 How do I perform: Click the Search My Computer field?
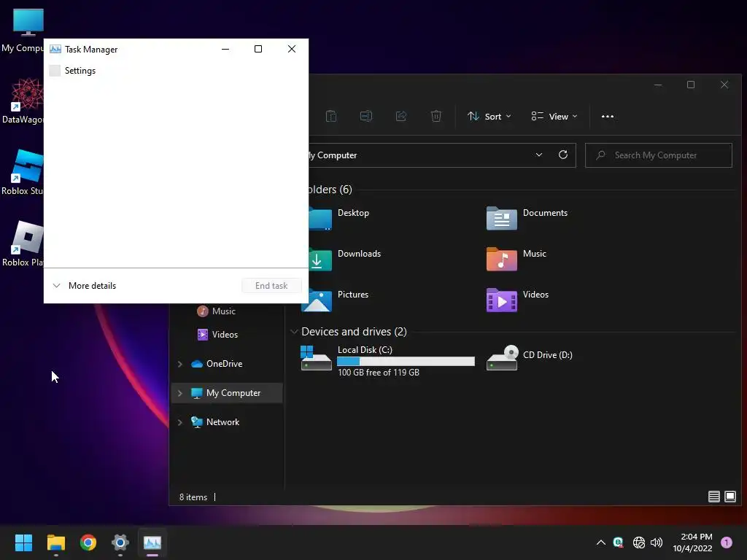click(659, 155)
